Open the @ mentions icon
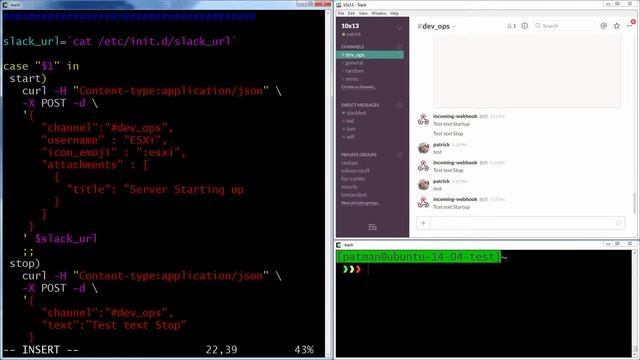Viewport: 640px width, 360px height. pyautogui.click(x=603, y=26)
